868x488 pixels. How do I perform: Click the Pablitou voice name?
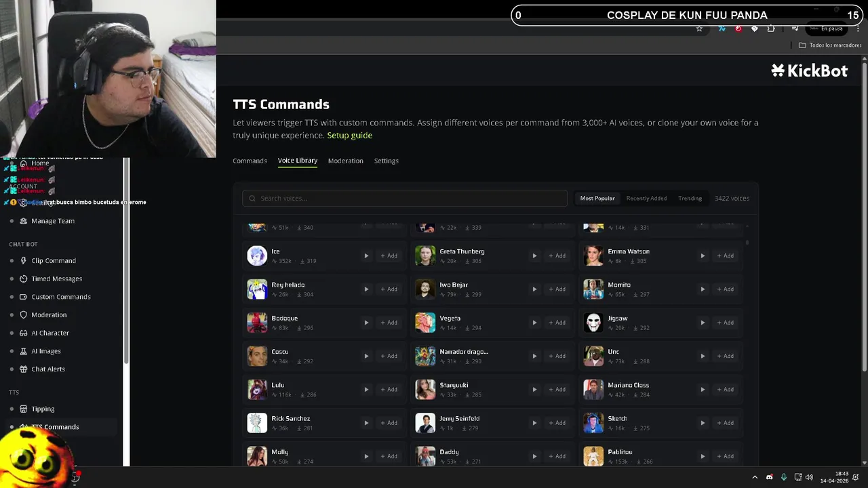[620, 452]
